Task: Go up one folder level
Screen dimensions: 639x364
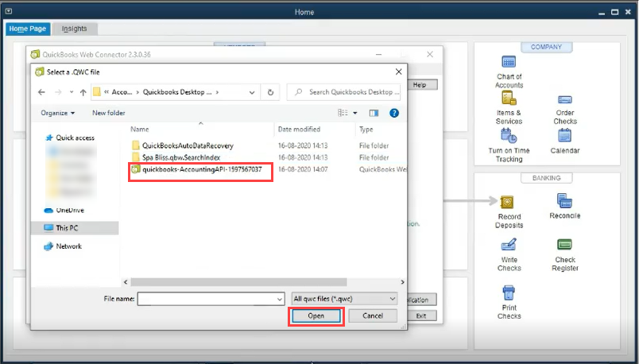Action: coord(83,92)
